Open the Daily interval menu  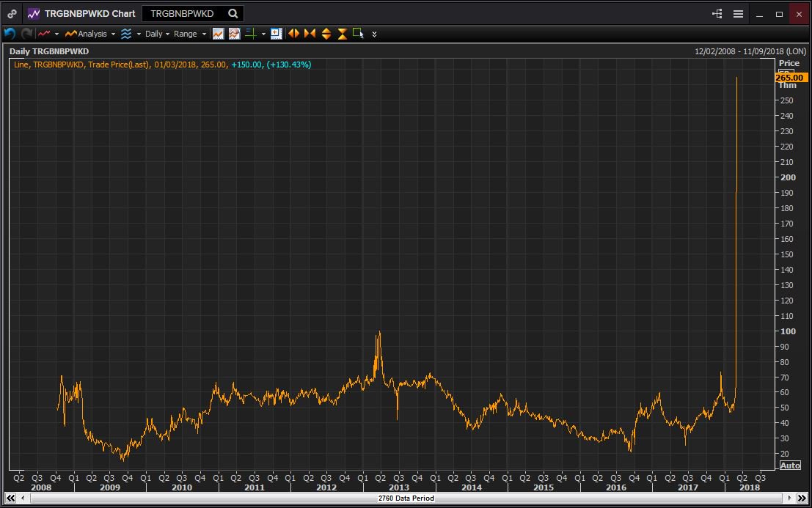[x=153, y=34]
